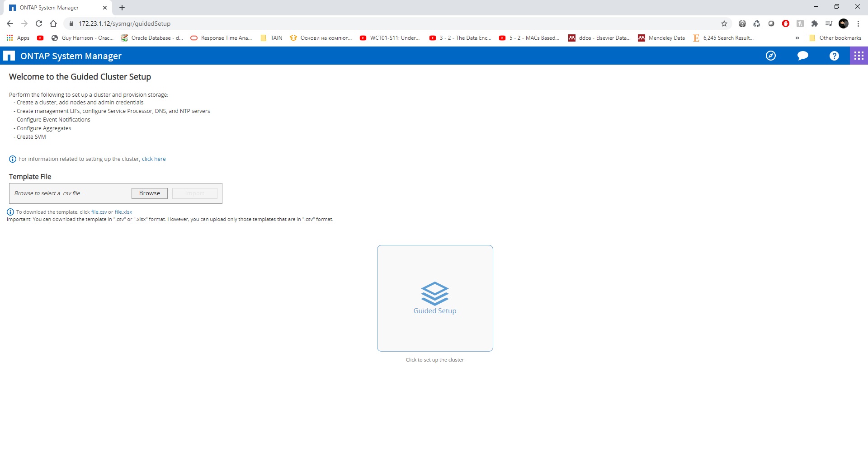Click the 'Click to set up the cluster' caption
Viewport: 868px width, 470px height.
tap(435, 360)
